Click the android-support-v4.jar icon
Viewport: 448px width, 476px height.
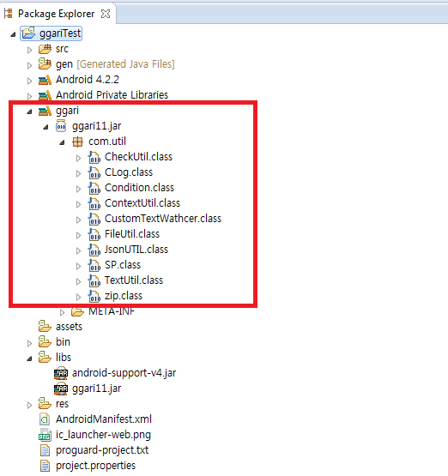click(61, 373)
